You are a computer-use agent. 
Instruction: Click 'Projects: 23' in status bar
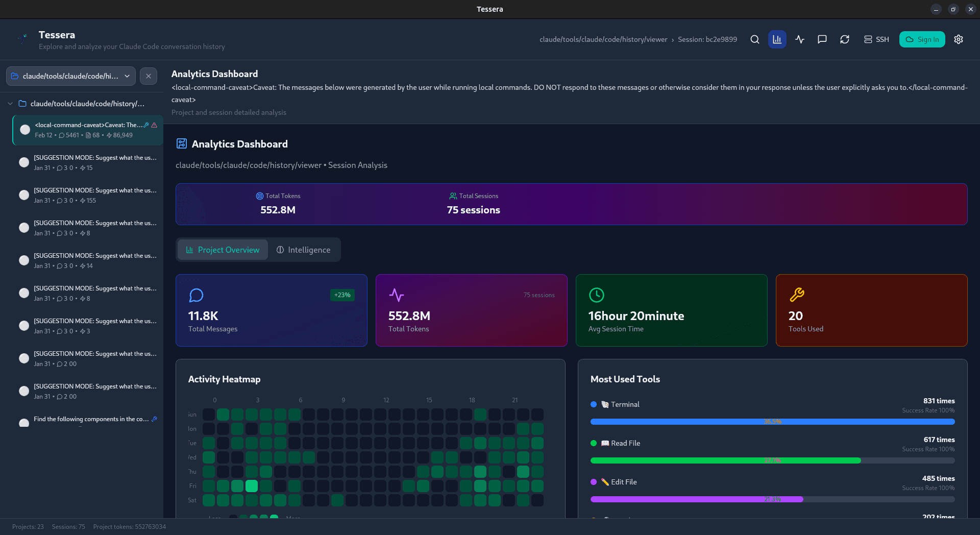[x=28, y=527]
